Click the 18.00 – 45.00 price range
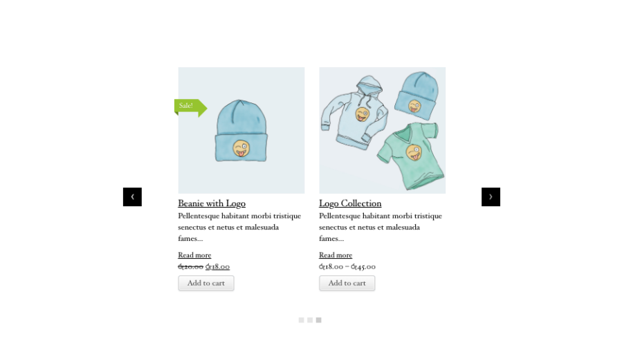 (x=347, y=266)
